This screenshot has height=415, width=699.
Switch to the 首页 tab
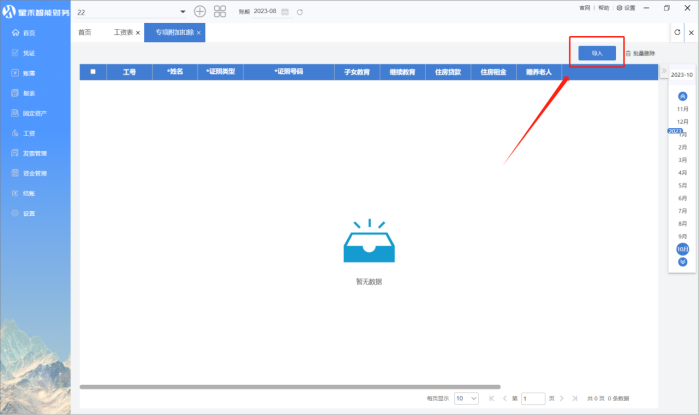pos(85,33)
